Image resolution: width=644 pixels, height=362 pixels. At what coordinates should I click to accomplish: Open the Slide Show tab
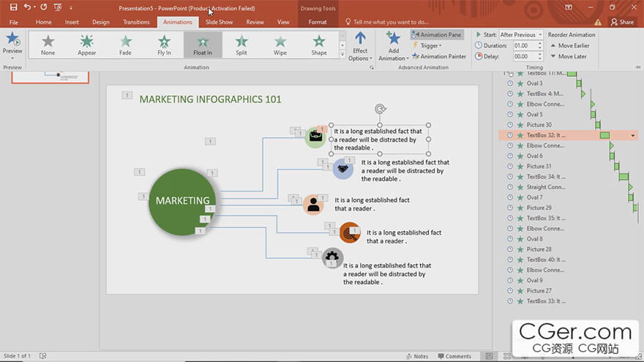coord(219,22)
